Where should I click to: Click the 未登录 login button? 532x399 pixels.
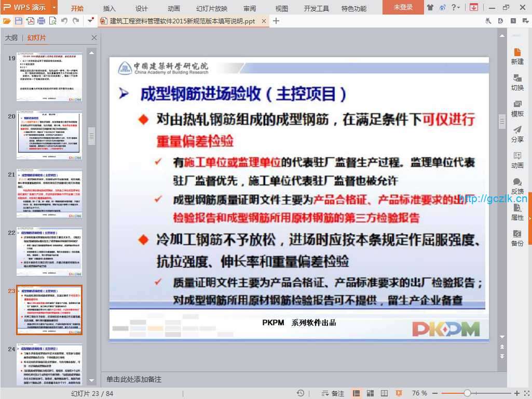pos(403,7)
